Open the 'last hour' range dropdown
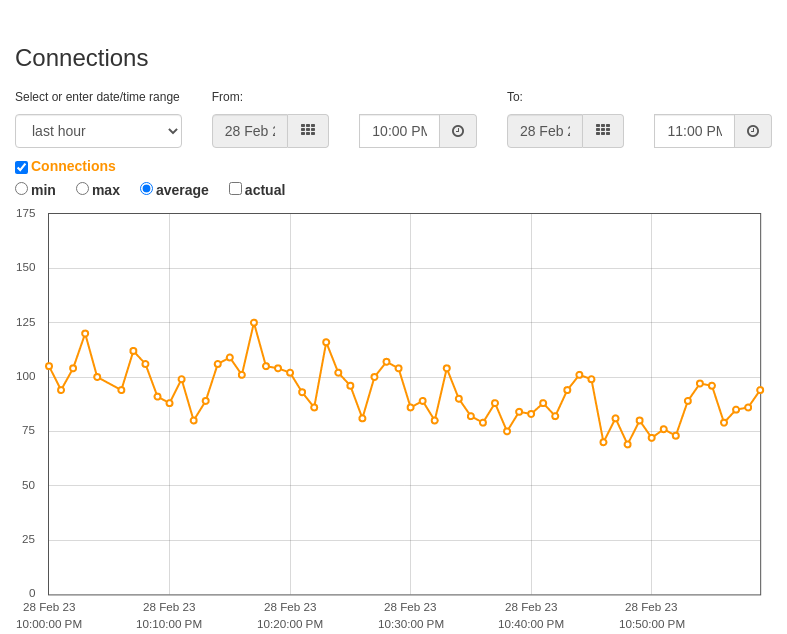This screenshot has width=787, height=634. pos(98,131)
